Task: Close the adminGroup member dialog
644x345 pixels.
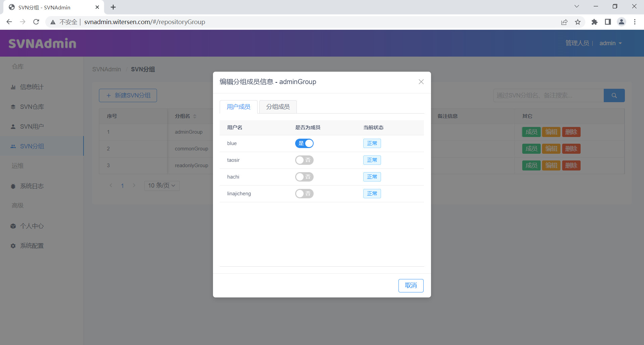Action: coord(421,82)
